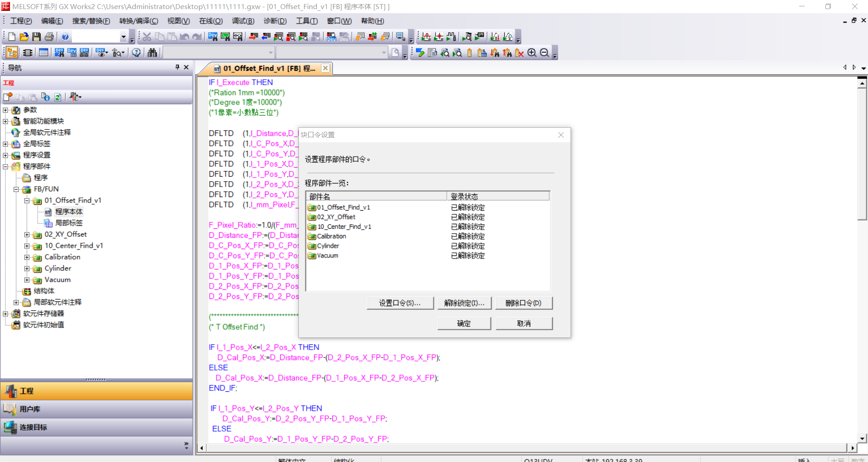
Task: Click the blue help question mark icon
Action: click(x=65, y=37)
